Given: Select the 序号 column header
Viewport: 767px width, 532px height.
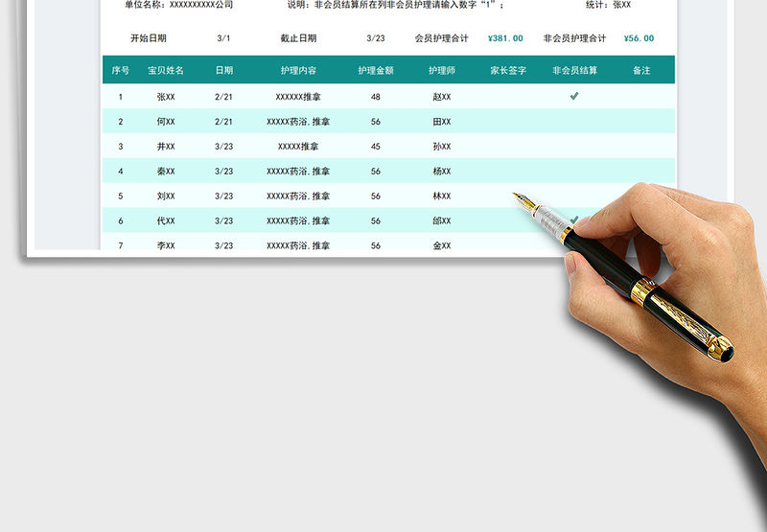Looking at the screenshot, I should pyautogui.click(x=121, y=71).
